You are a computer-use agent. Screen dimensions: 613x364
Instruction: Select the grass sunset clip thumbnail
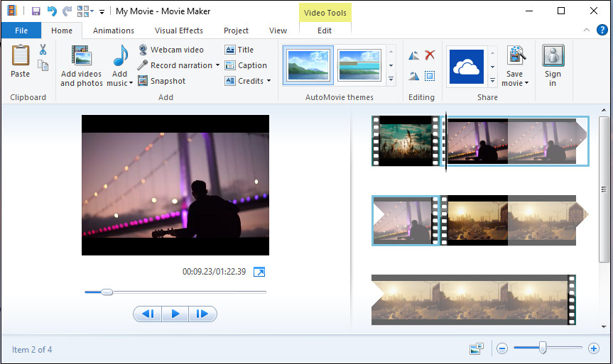[x=406, y=141]
